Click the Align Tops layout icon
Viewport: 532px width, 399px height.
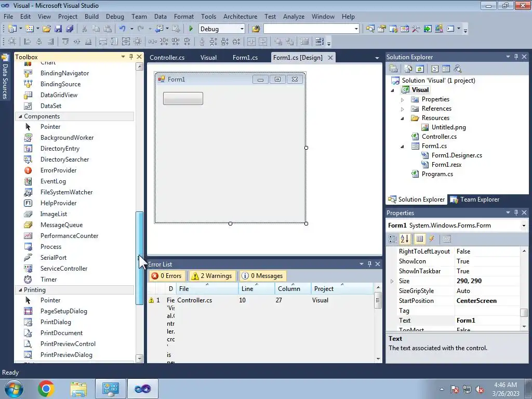[x=65, y=42]
